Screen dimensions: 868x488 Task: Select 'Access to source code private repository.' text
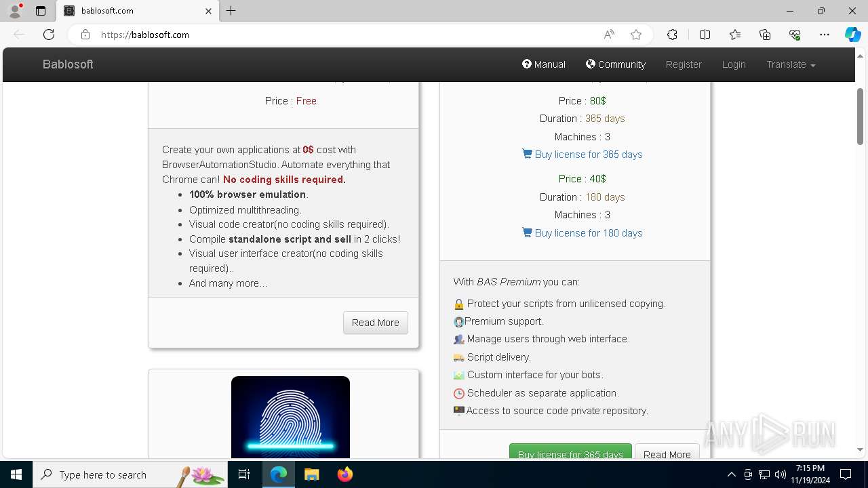coord(557,411)
